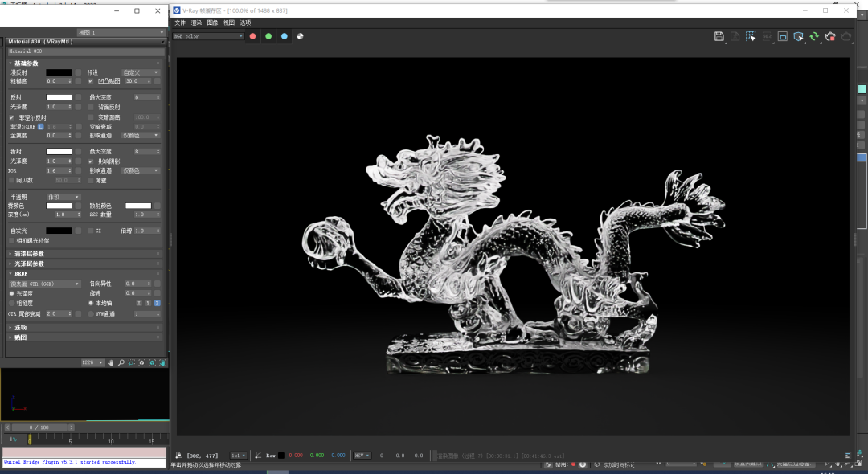The image size is (868, 474).
Task: Activate the region render icon
Action: [750, 36]
